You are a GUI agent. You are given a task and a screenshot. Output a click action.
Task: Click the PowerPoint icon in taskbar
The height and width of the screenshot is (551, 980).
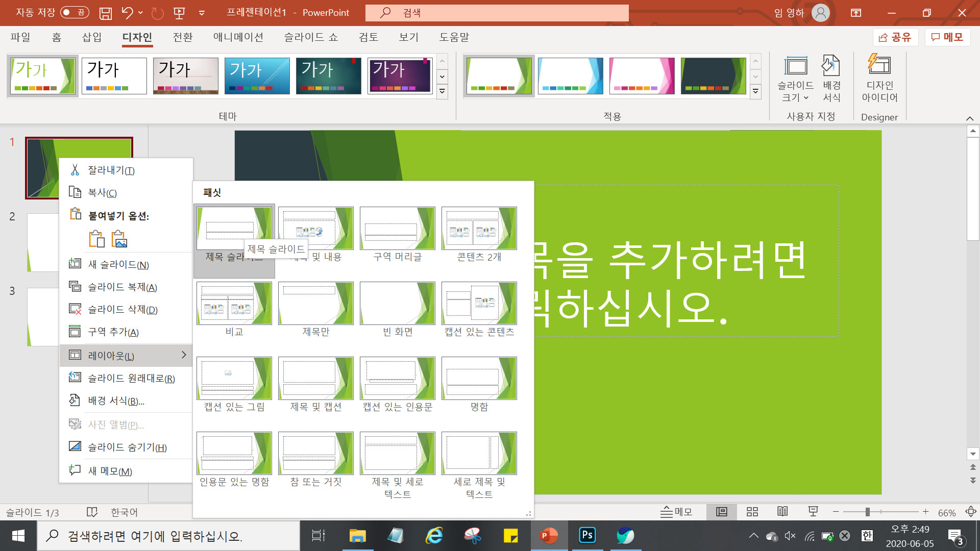[x=549, y=536]
